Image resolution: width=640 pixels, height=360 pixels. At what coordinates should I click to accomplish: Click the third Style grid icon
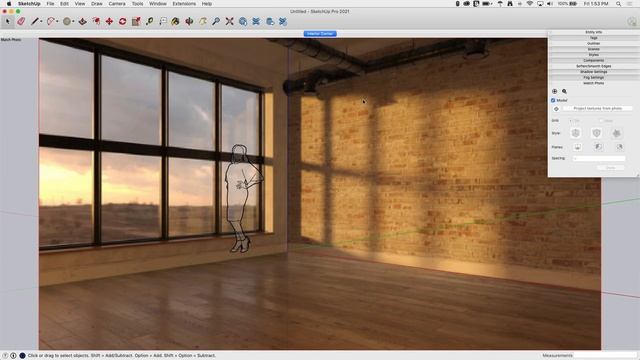click(616, 133)
